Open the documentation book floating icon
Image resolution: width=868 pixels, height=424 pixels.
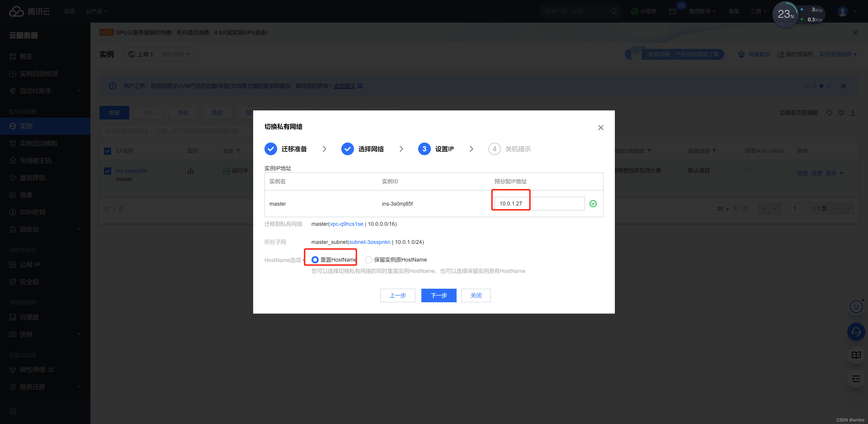856,355
